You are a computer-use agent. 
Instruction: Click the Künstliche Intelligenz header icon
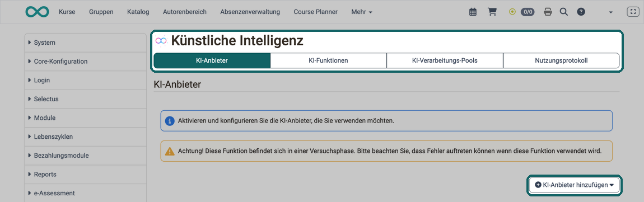click(162, 41)
